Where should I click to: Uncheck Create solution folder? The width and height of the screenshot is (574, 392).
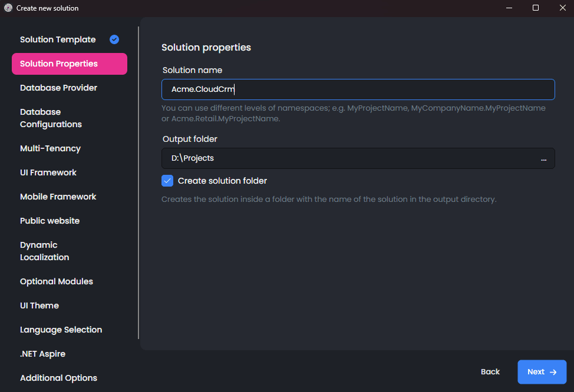pos(167,181)
